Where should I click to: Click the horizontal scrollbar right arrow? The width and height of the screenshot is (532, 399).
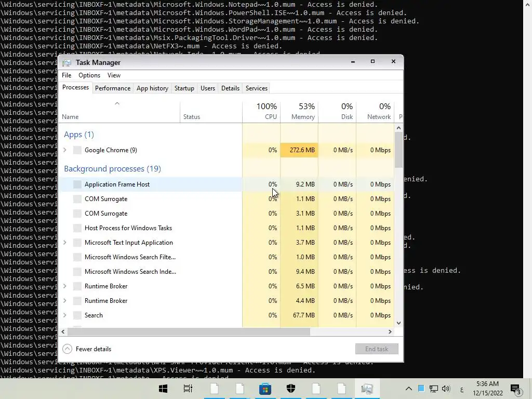pyautogui.click(x=390, y=331)
